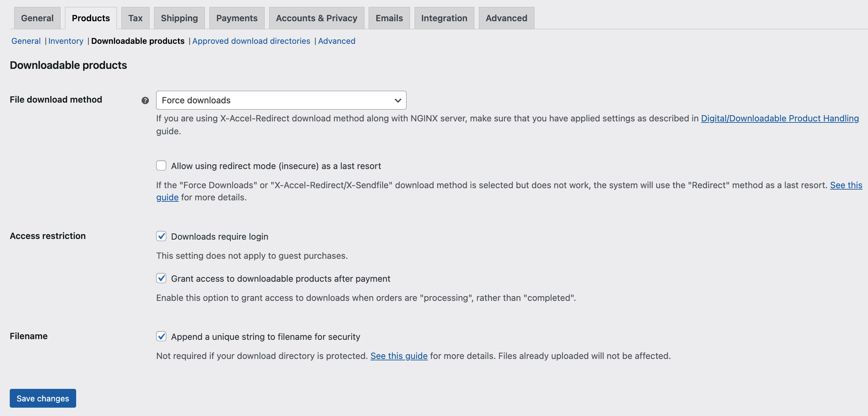Switch to the Shipping tab

(x=179, y=18)
